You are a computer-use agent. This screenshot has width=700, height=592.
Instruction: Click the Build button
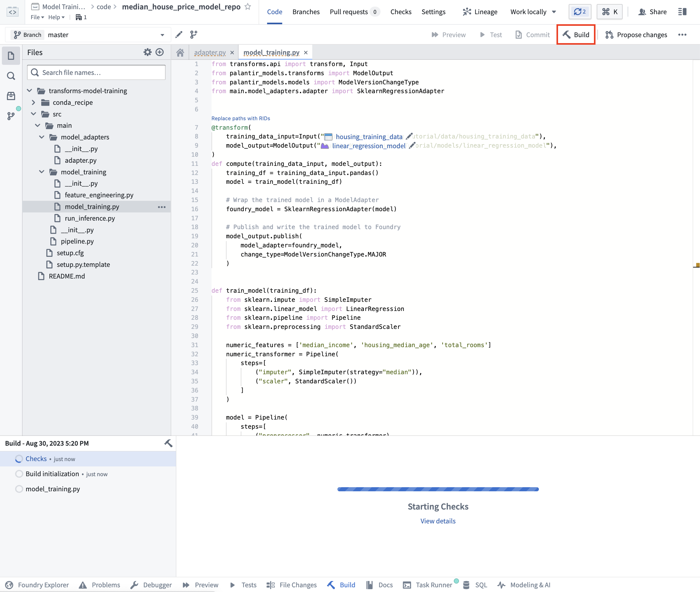[x=576, y=35]
